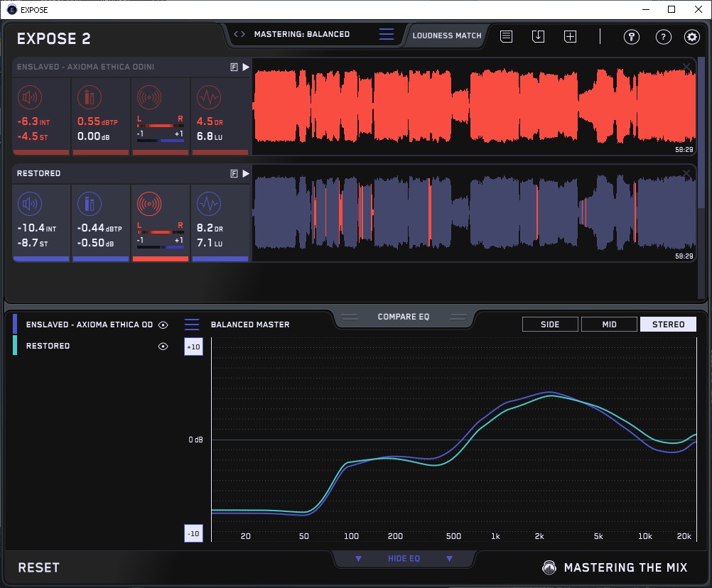The height and width of the screenshot is (588, 712).
Task: Click the -10 EQ scale button
Action: [193, 533]
